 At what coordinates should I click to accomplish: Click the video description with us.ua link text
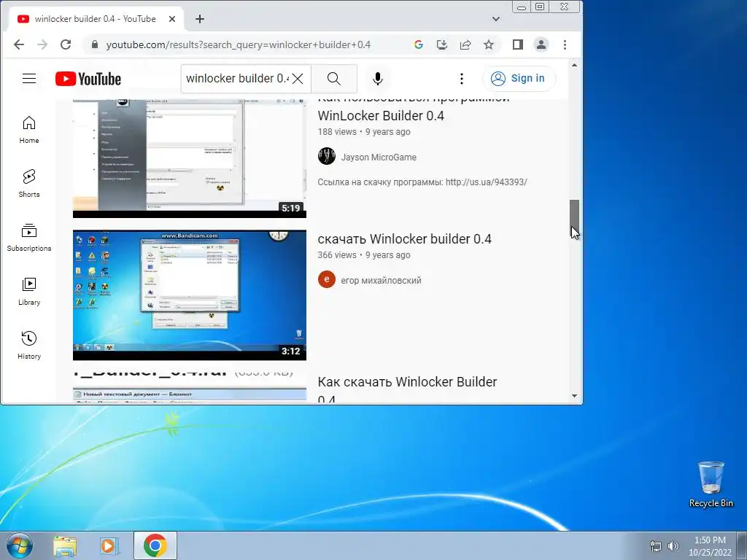click(422, 182)
